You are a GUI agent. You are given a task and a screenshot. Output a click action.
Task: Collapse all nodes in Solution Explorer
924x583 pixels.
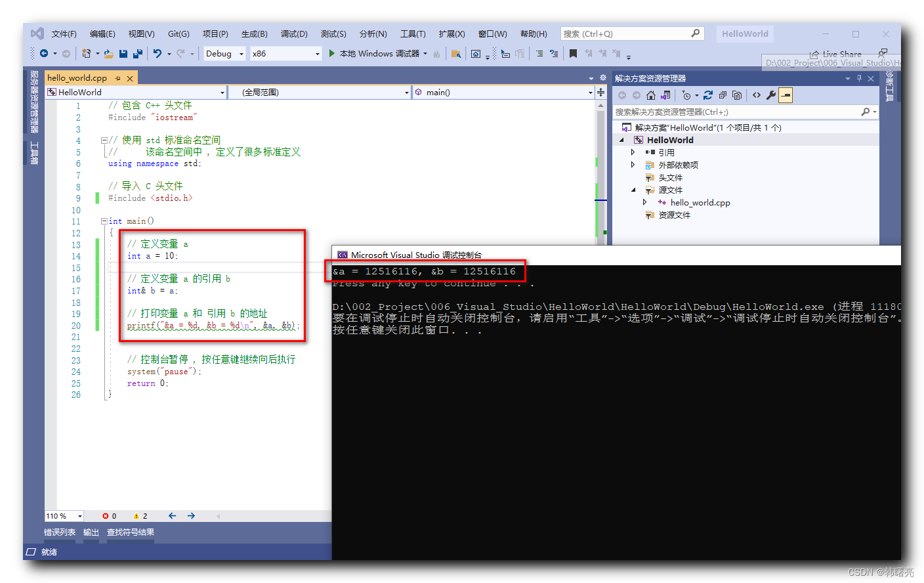[x=723, y=95]
